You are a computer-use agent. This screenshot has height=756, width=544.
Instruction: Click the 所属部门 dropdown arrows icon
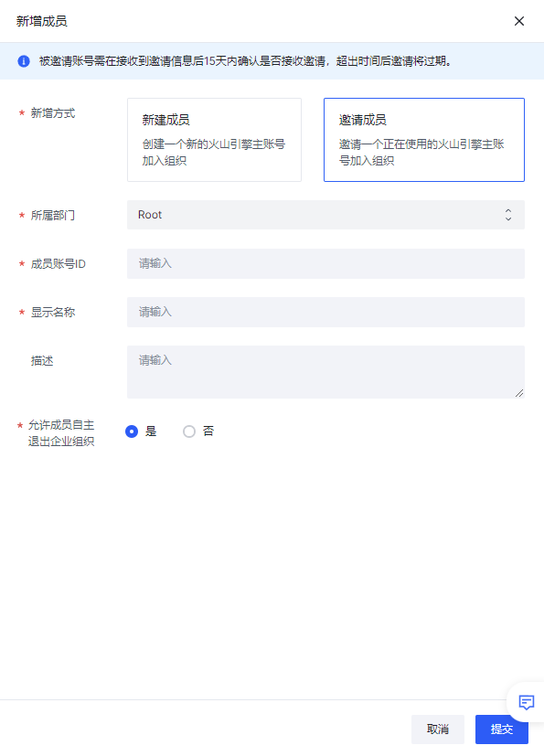(x=507, y=215)
